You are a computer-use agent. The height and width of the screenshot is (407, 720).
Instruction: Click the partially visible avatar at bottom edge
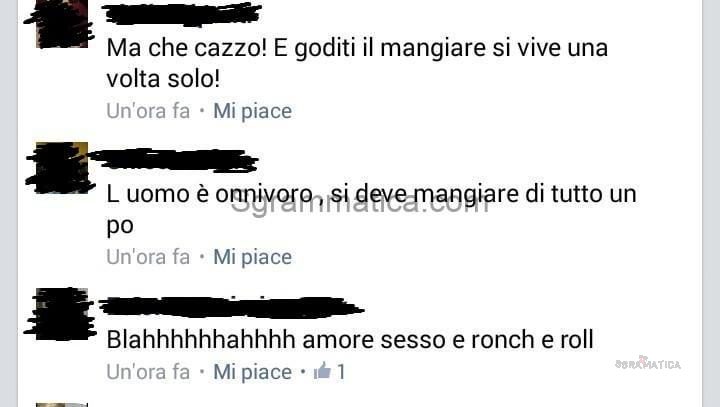point(62,405)
